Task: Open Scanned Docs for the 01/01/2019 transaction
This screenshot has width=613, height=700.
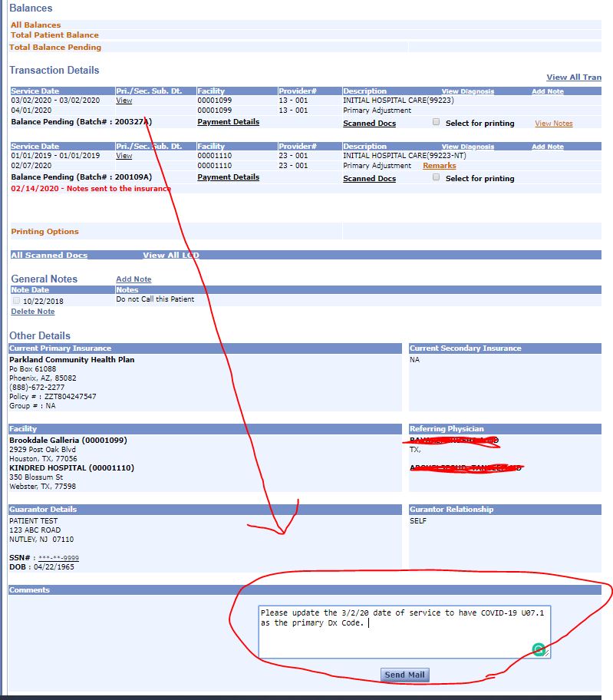Action: (x=369, y=179)
